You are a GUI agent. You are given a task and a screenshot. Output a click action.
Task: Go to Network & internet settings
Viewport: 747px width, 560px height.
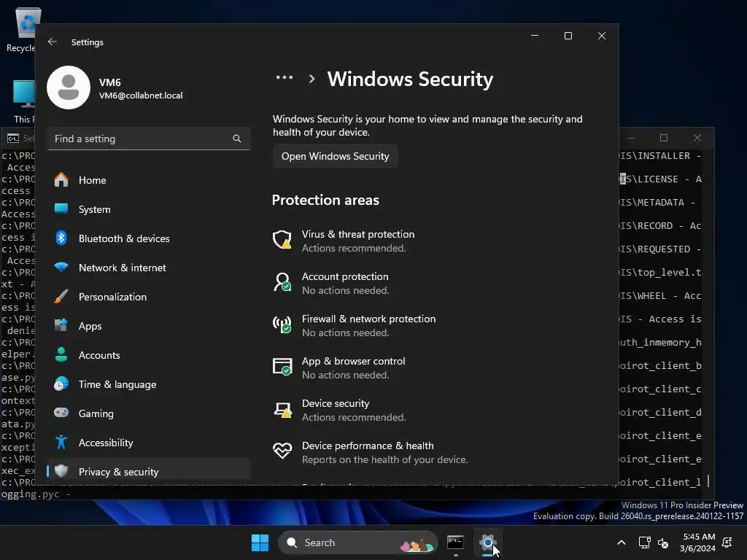coord(149,267)
